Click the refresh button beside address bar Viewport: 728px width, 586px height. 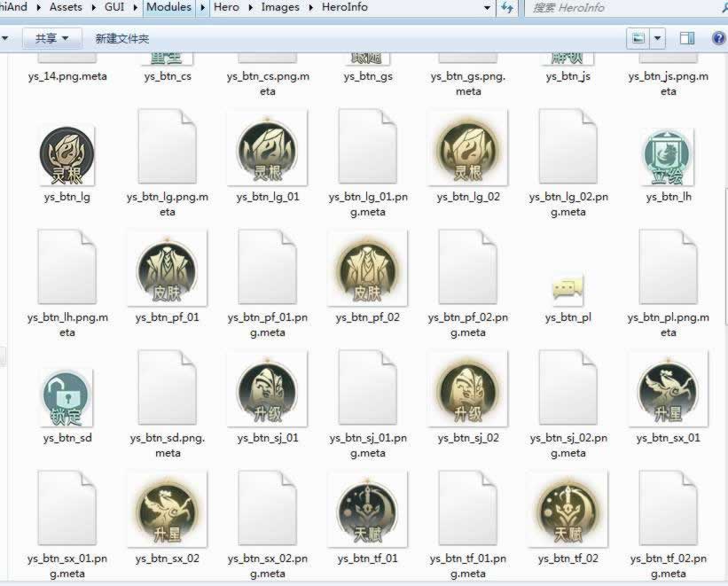pos(508,8)
